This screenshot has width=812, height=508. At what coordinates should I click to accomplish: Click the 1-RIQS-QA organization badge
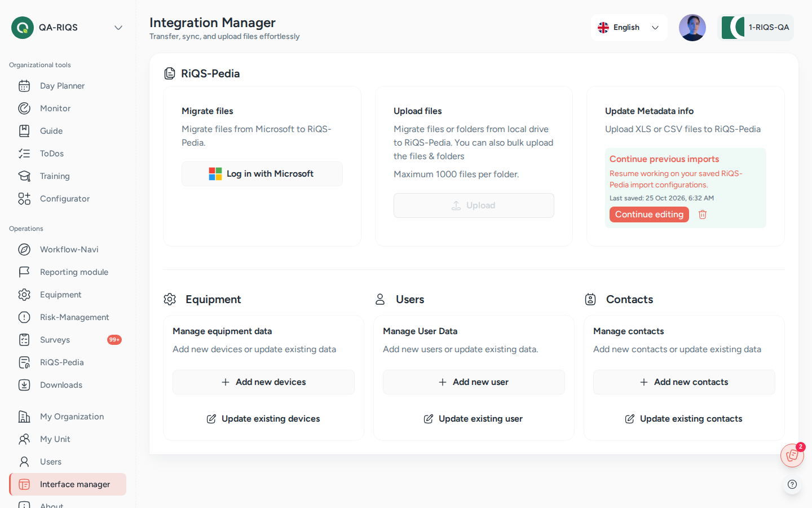[756, 28]
